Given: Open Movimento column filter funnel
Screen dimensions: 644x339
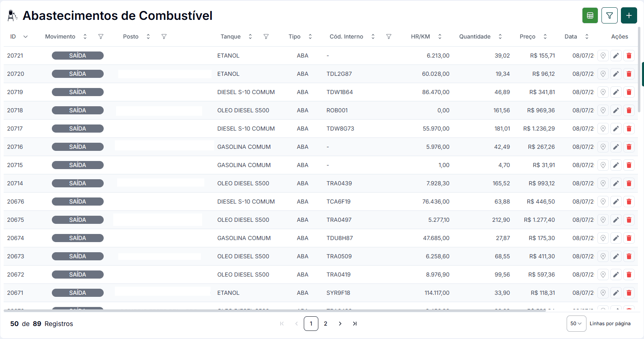Looking at the screenshot, I should (101, 36).
